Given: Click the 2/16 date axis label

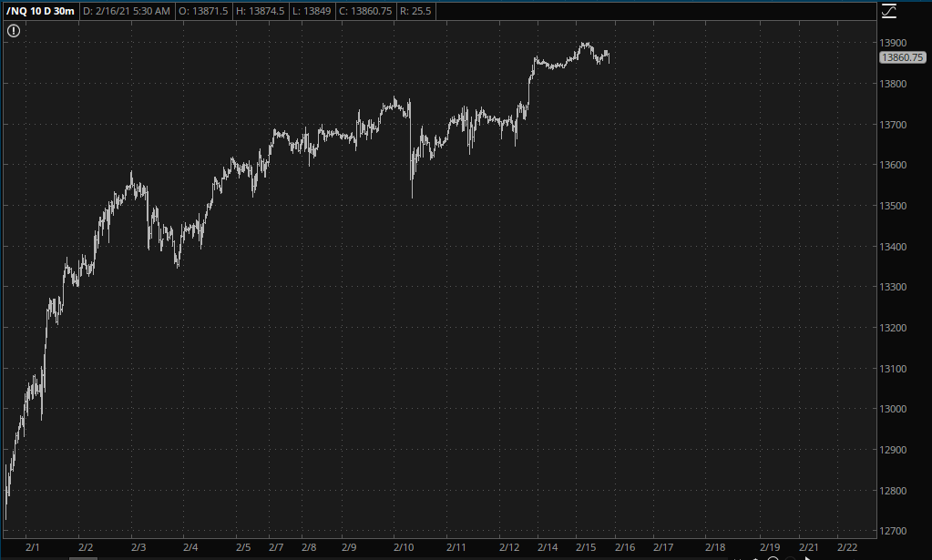Looking at the screenshot, I should tap(624, 547).
